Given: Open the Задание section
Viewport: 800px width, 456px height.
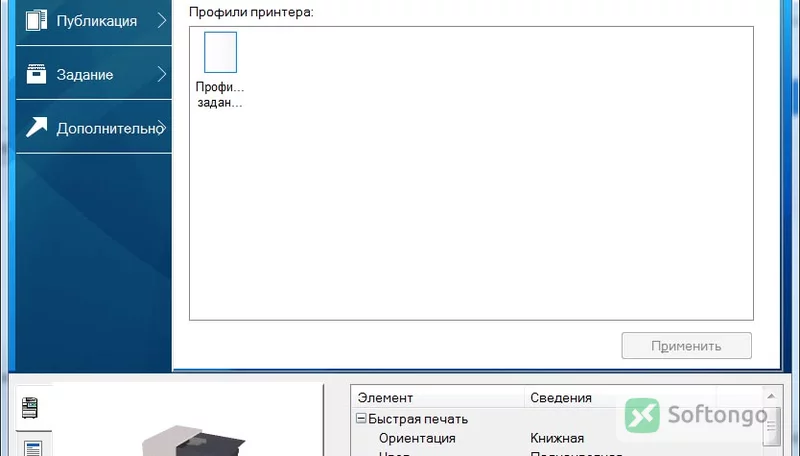Looking at the screenshot, I should point(94,74).
